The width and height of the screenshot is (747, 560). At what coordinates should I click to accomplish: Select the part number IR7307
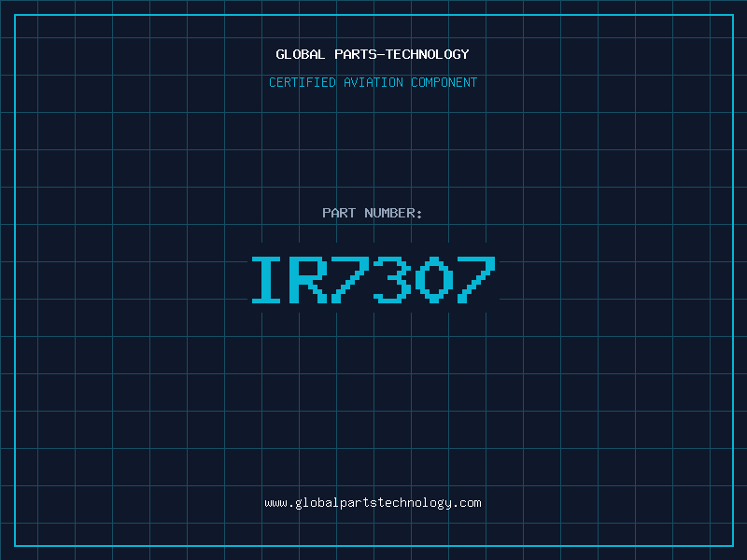(373, 279)
